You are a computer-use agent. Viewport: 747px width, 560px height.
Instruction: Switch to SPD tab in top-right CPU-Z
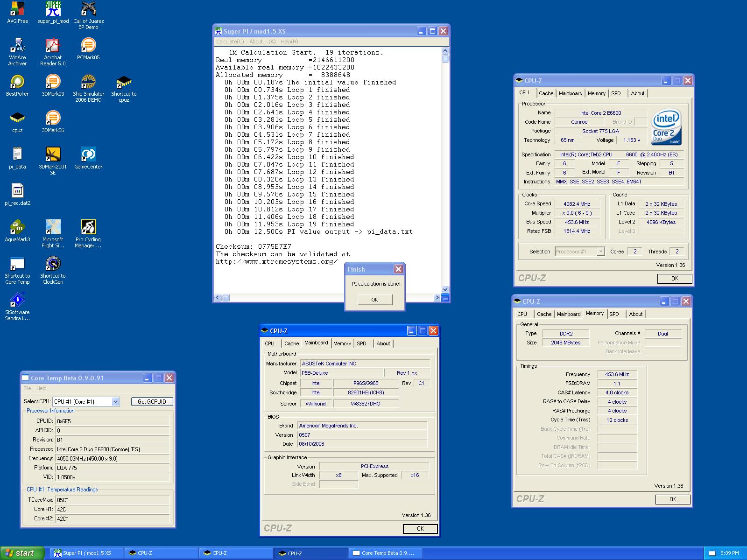(x=616, y=93)
